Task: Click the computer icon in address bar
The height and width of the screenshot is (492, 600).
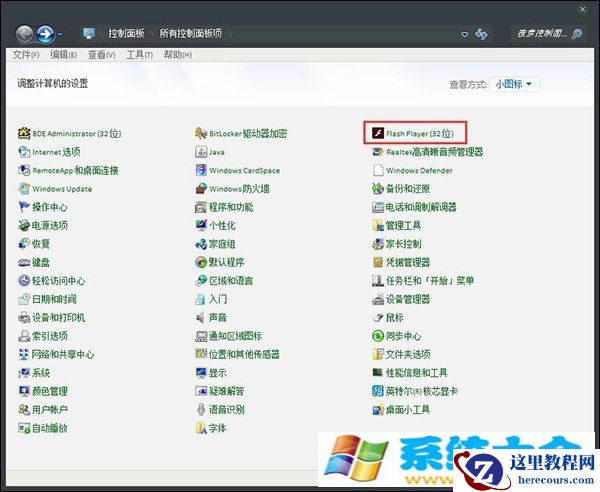Action: 89,34
